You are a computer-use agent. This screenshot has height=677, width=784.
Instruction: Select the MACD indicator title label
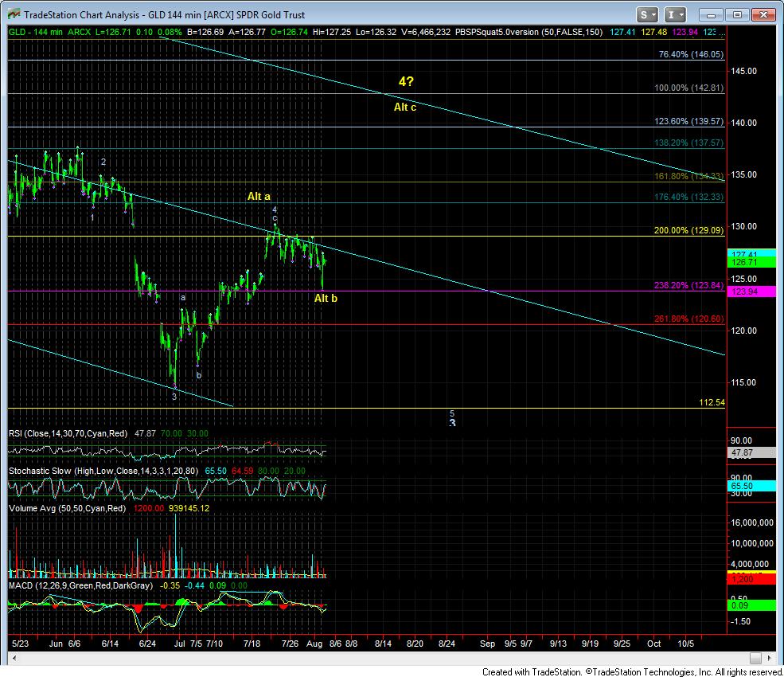[80, 585]
